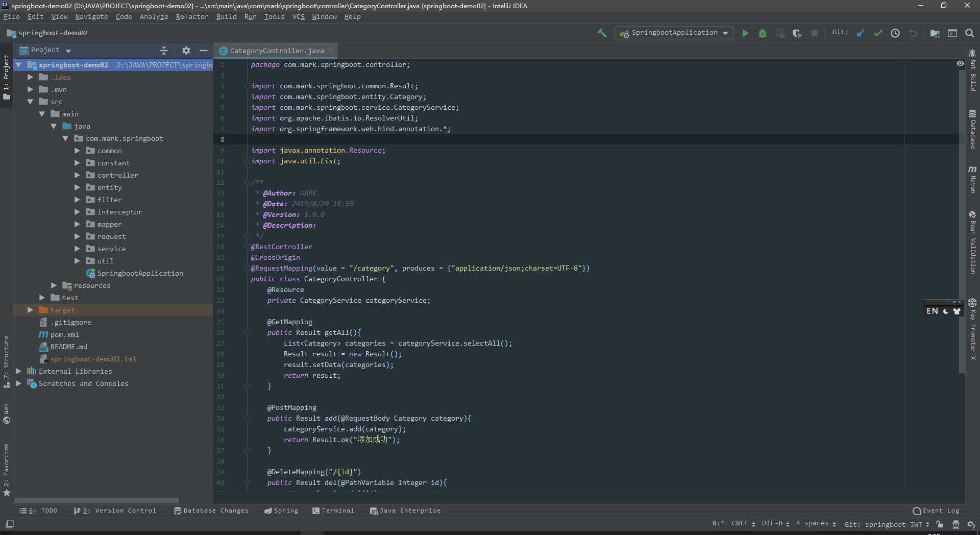The width and height of the screenshot is (980, 535).
Task: Collapse all in Project panel icon
Action: pyautogui.click(x=164, y=51)
